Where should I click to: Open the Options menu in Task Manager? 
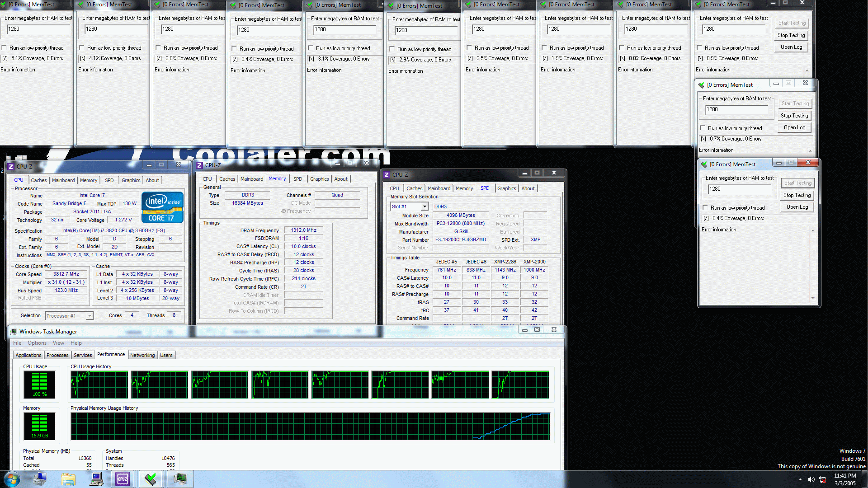click(37, 343)
